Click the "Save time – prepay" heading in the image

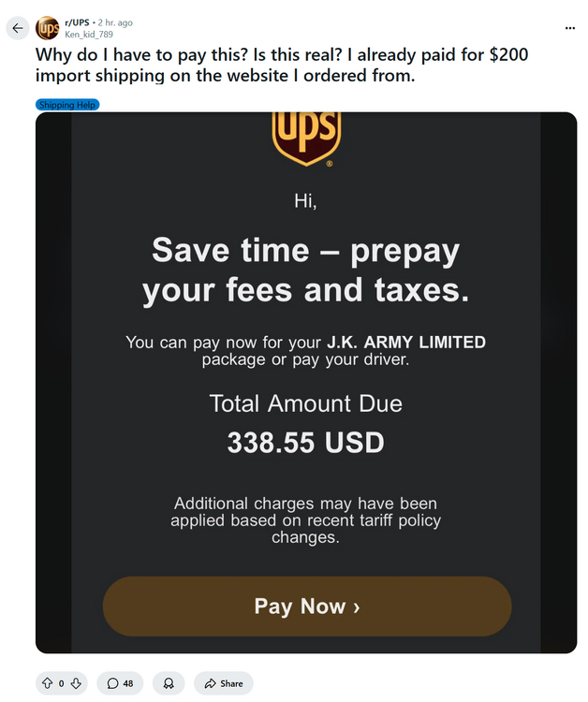[305, 251]
